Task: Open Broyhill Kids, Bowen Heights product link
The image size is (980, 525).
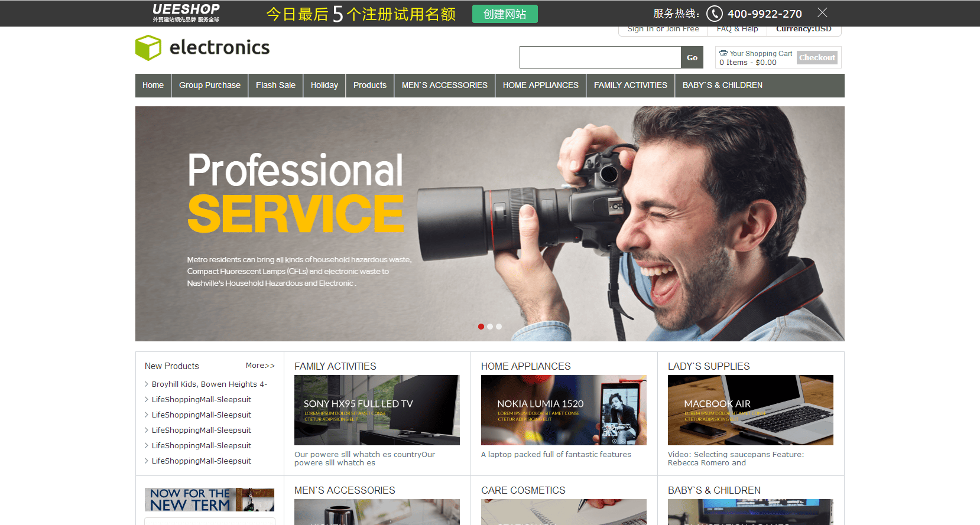Action: [209, 384]
